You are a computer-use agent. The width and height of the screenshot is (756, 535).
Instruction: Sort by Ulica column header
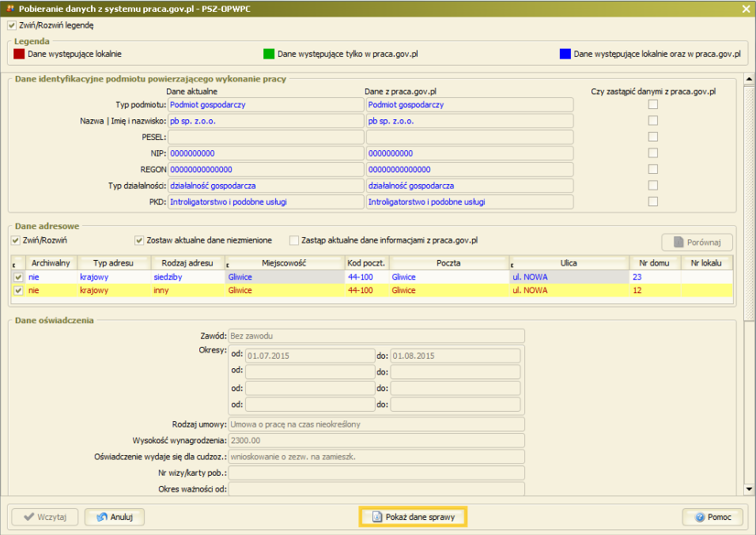[x=569, y=263]
